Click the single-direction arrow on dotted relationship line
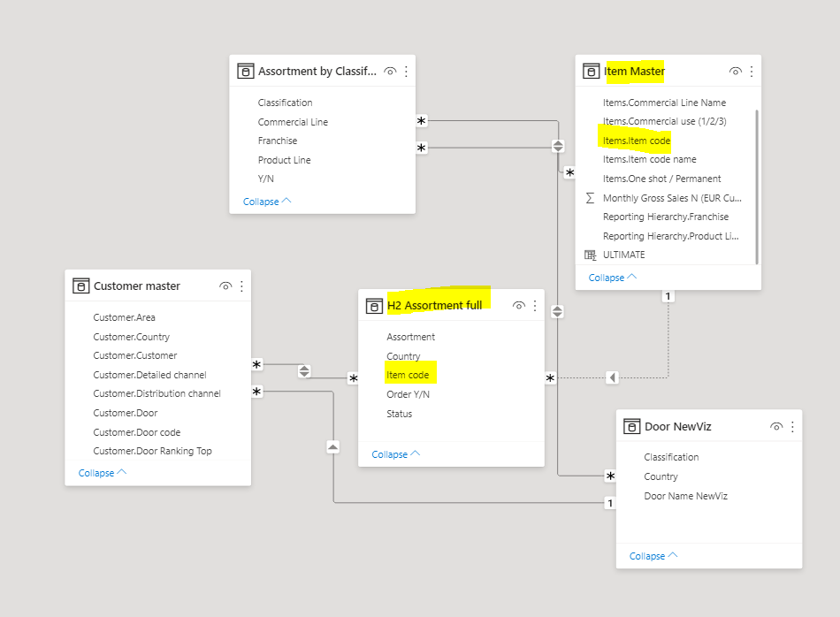840x617 pixels. click(x=613, y=377)
